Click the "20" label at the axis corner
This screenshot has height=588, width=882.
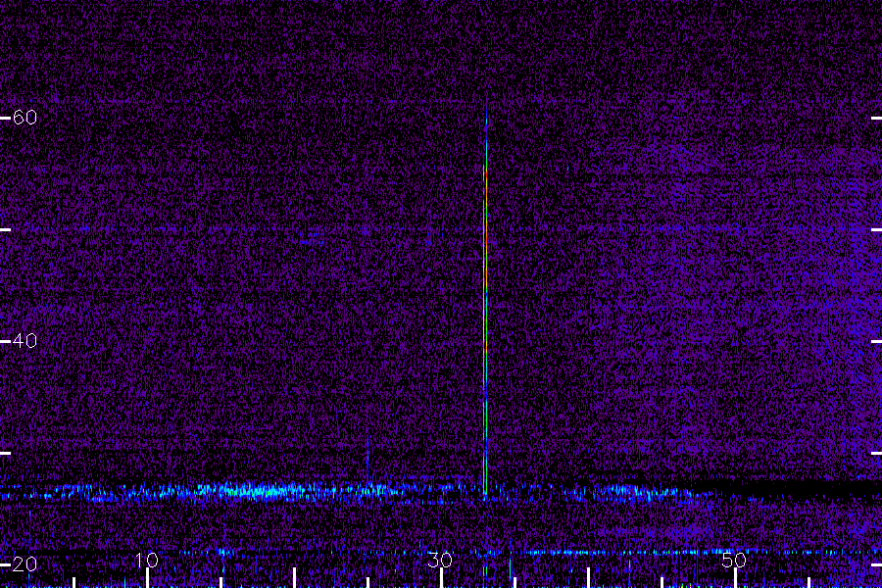[x=24, y=563]
